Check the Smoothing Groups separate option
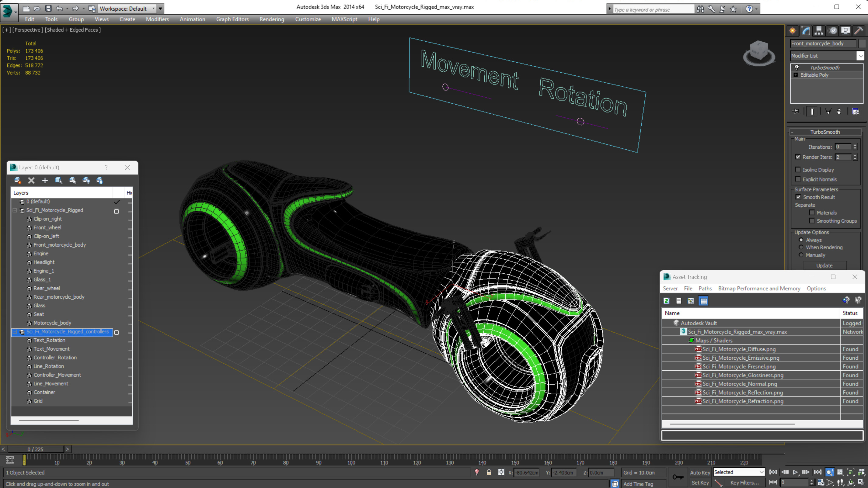This screenshot has height=488, width=868. pyautogui.click(x=812, y=221)
